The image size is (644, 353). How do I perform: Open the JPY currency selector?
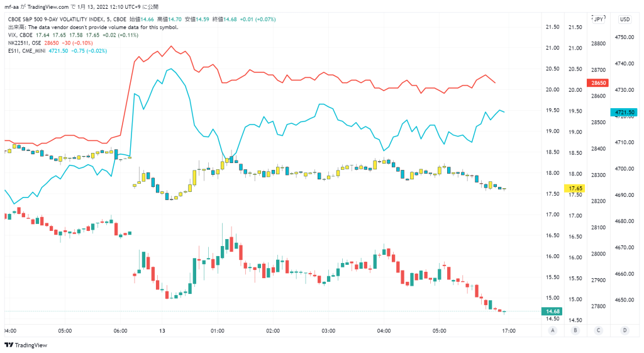599,19
